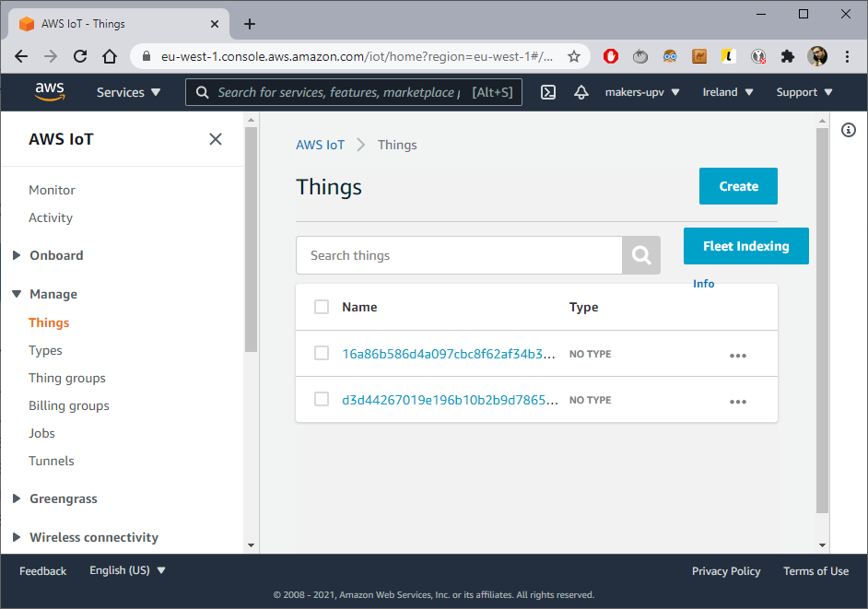Close the AWS IoT sidebar panel

pyautogui.click(x=216, y=139)
